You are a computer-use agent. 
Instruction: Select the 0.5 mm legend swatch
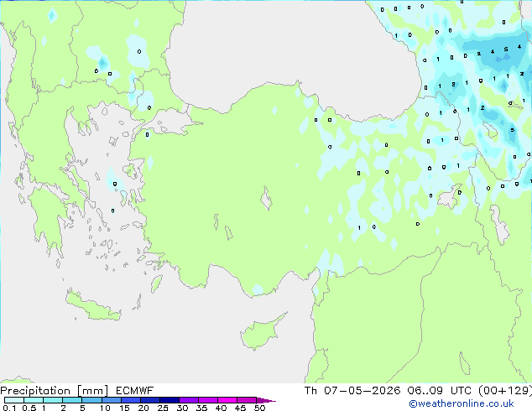coord(34,400)
